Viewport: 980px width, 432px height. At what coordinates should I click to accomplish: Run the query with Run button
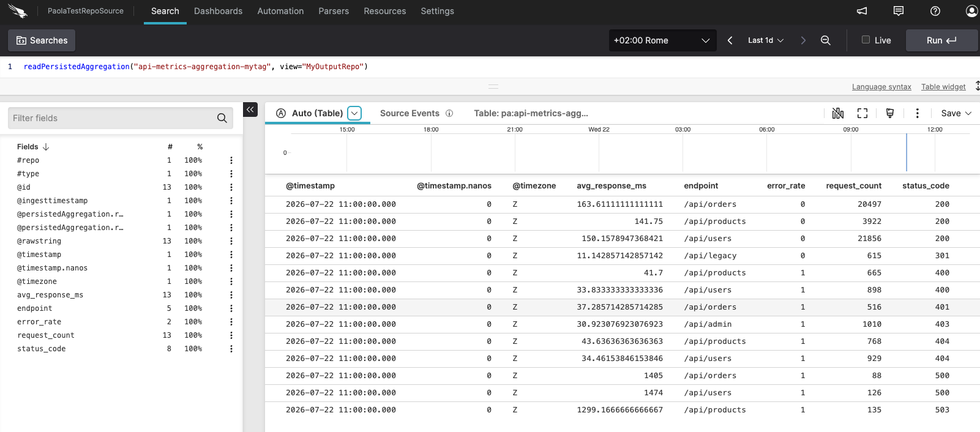click(941, 40)
